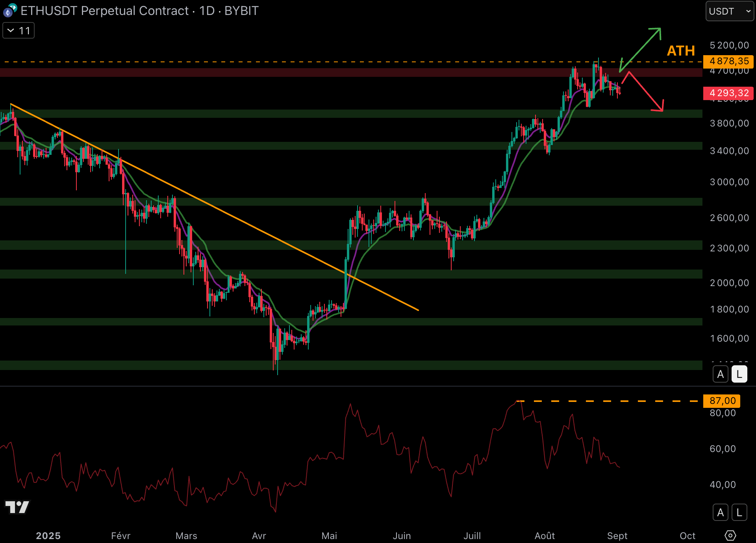
Task: Toggle auto scale A on RSI pane
Action: click(720, 512)
